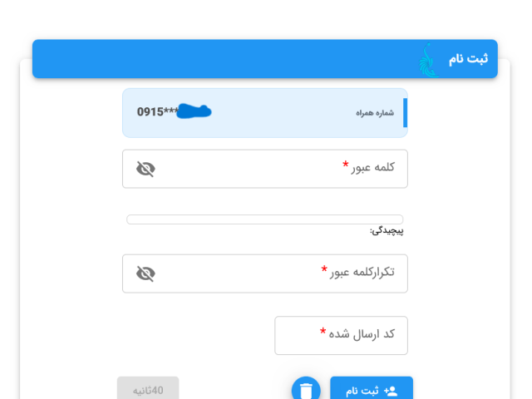Show password in the کلمه عبور field

[145, 169]
